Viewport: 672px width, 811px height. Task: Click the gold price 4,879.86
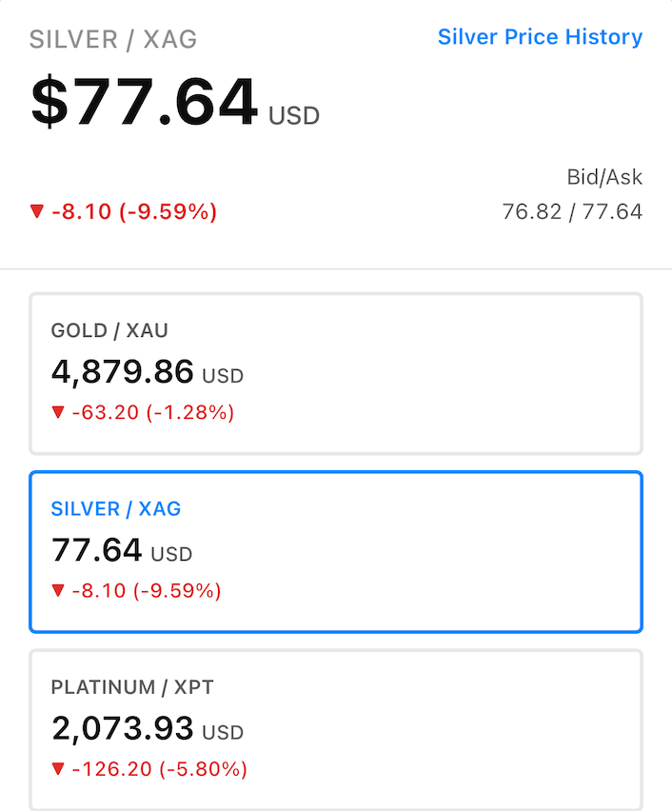tap(123, 371)
